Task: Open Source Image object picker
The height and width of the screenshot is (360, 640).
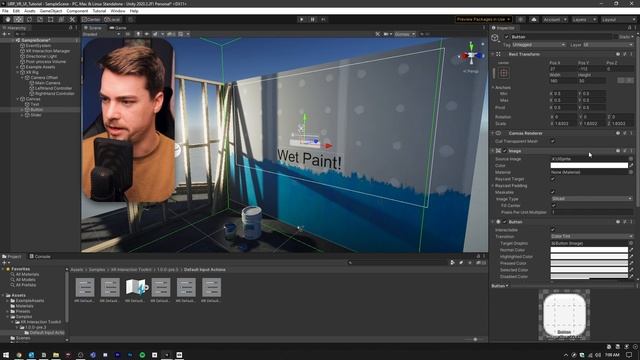Action: 631,159
